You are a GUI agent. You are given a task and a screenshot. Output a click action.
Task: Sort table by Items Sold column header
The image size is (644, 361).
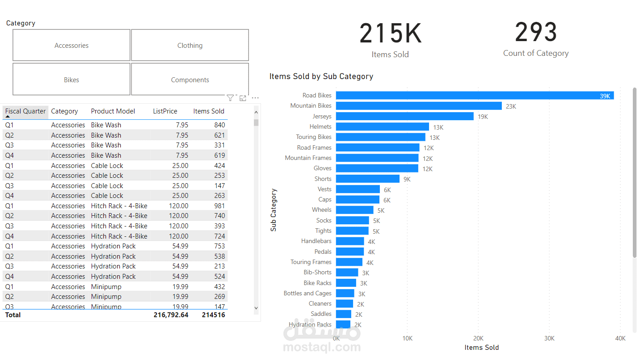pyautogui.click(x=209, y=111)
